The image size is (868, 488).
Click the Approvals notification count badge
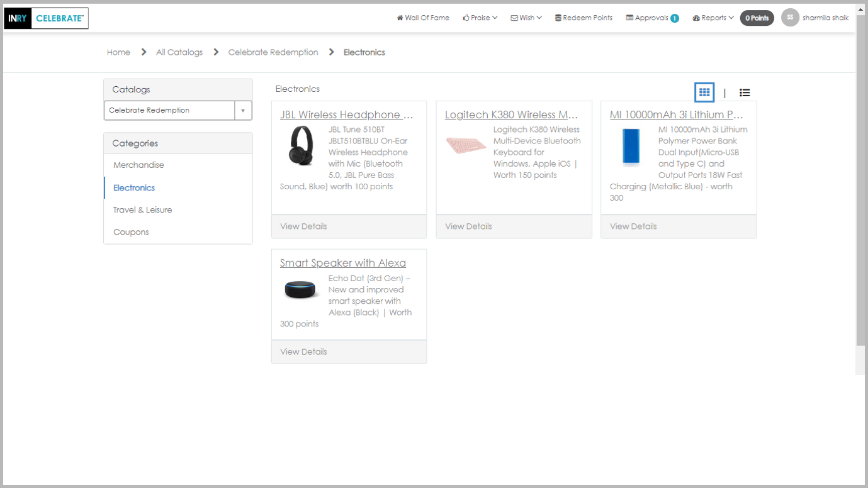(x=675, y=18)
